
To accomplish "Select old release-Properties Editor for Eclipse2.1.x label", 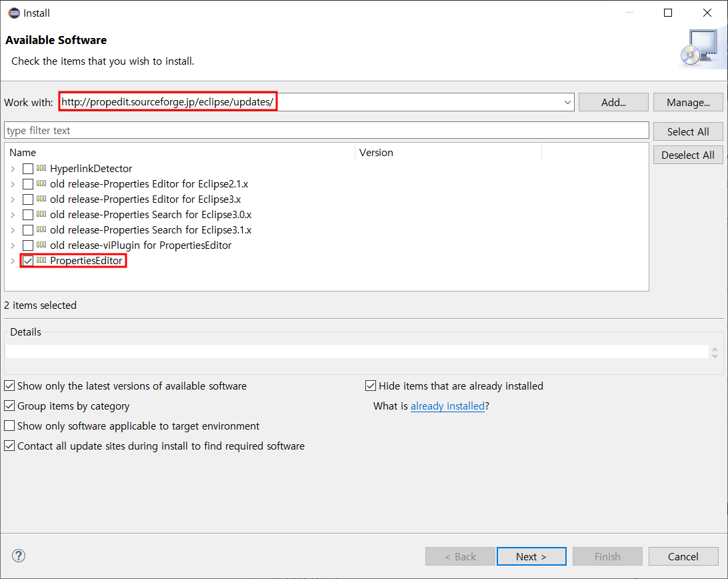I will [x=149, y=184].
